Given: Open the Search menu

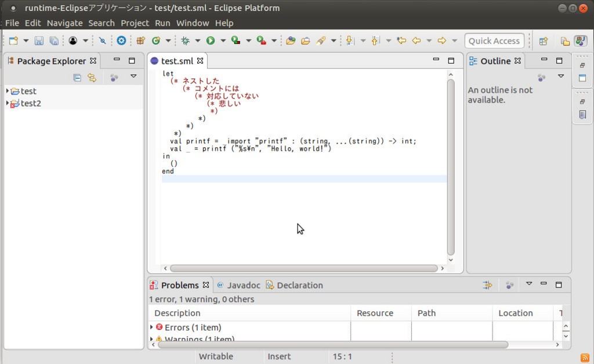Looking at the screenshot, I should point(102,23).
